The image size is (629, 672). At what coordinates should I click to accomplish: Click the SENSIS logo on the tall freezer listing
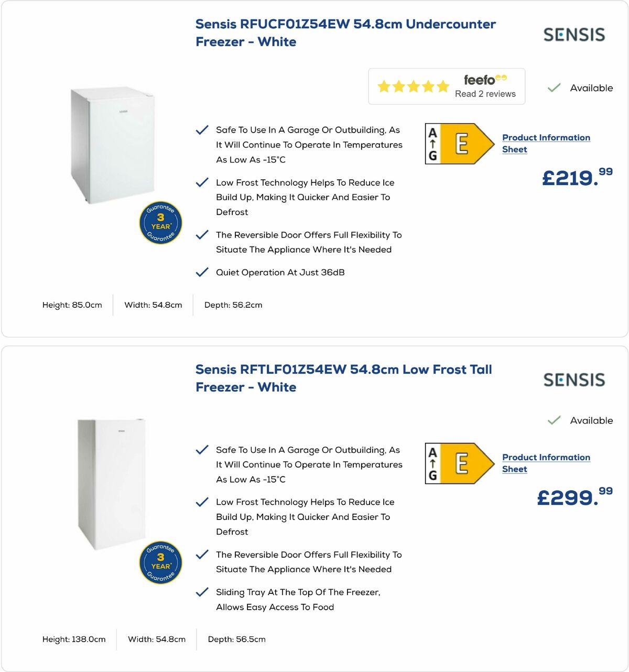click(575, 380)
